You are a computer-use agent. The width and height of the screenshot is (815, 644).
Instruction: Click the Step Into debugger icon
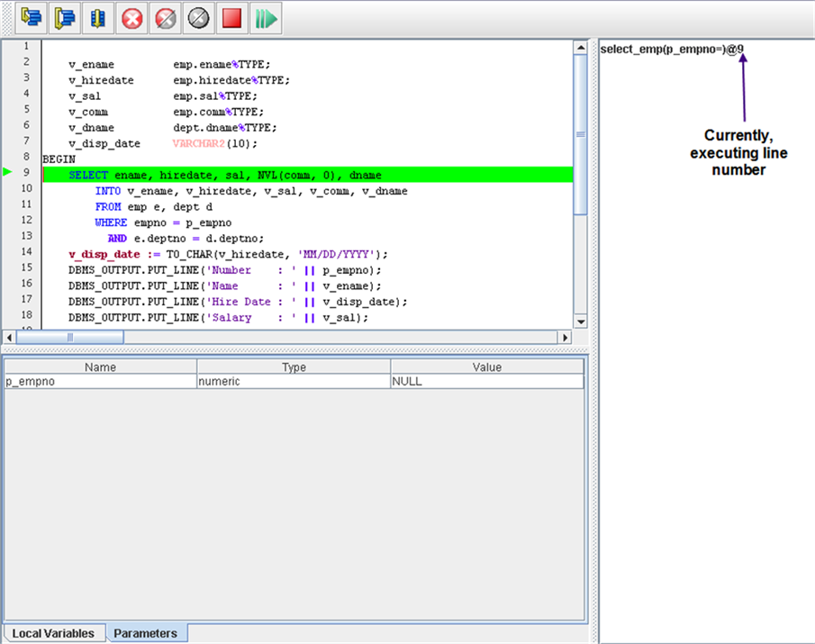33,18
